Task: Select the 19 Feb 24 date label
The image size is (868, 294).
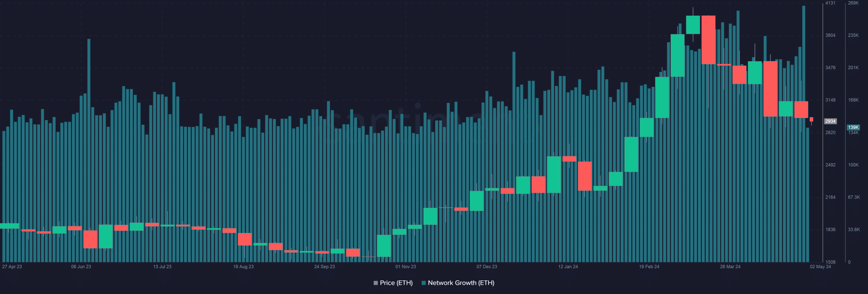Action: tap(649, 267)
